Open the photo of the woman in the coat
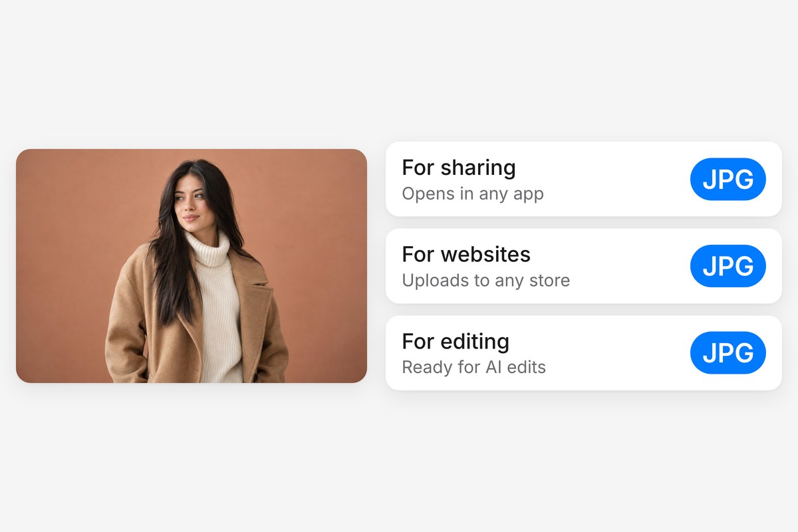Image resolution: width=798 pixels, height=532 pixels. point(192,266)
